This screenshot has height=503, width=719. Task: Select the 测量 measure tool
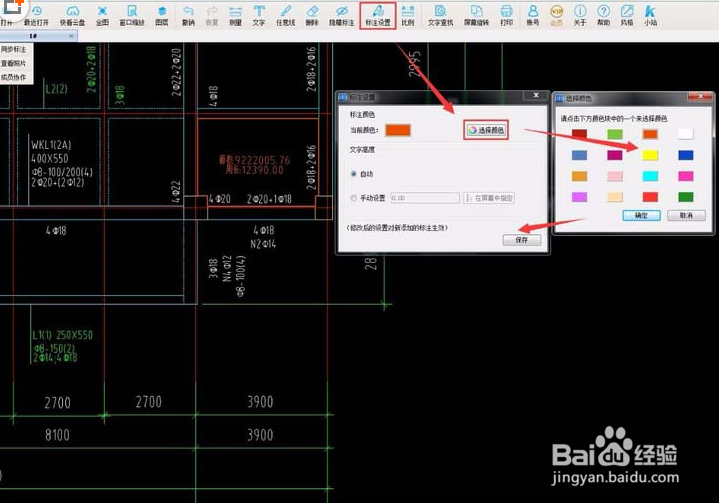click(x=235, y=15)
